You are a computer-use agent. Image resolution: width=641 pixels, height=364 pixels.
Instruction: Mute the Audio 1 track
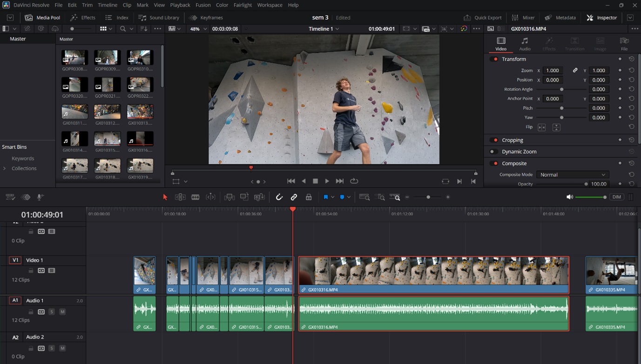coord(62,311)
